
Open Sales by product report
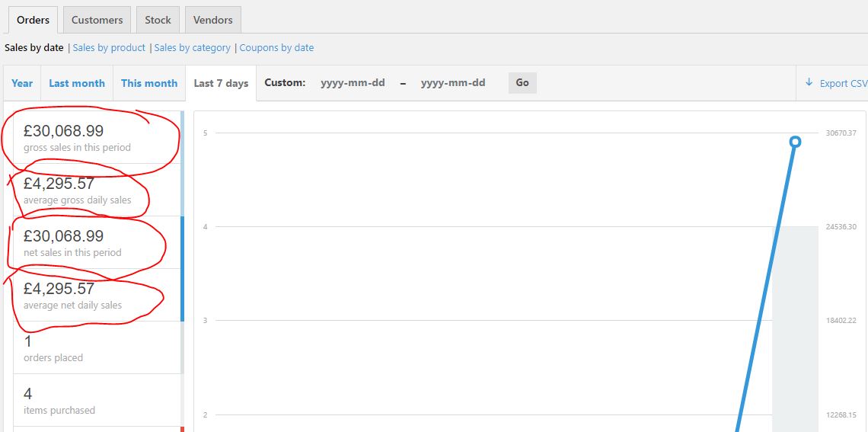pos(109,48)
